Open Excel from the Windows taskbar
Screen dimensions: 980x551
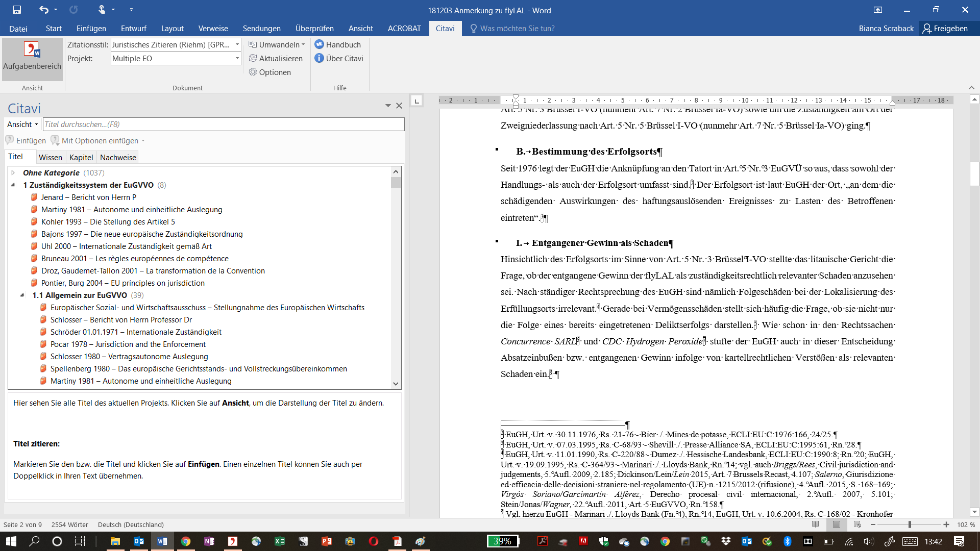tap(280, 541)
